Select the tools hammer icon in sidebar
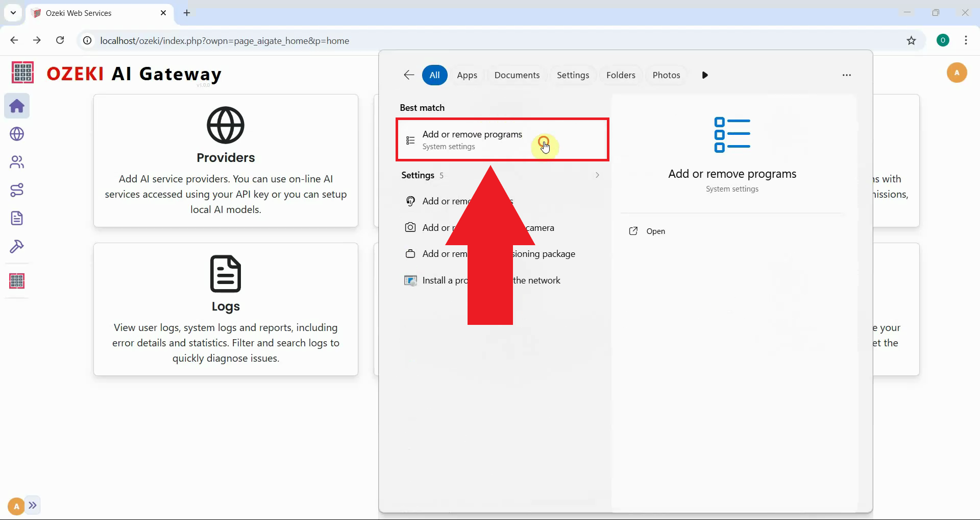980x520 pixels. point(17,247)
